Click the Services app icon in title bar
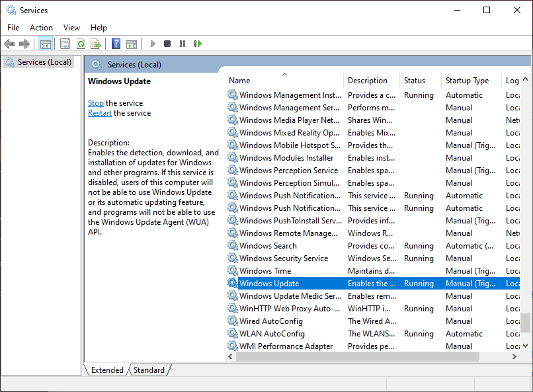The image size is (533, 392). point(11,10)
